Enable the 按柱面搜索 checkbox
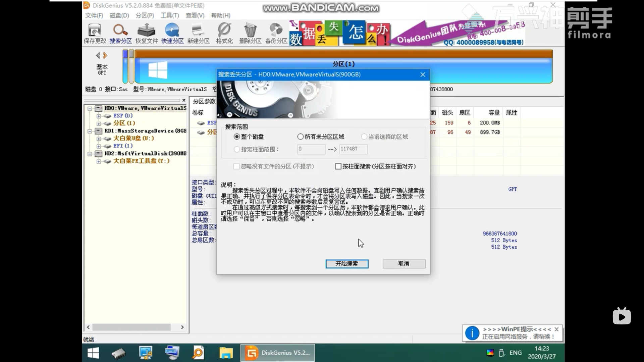Viewport: 644px width, 362px height. (338, 166)
